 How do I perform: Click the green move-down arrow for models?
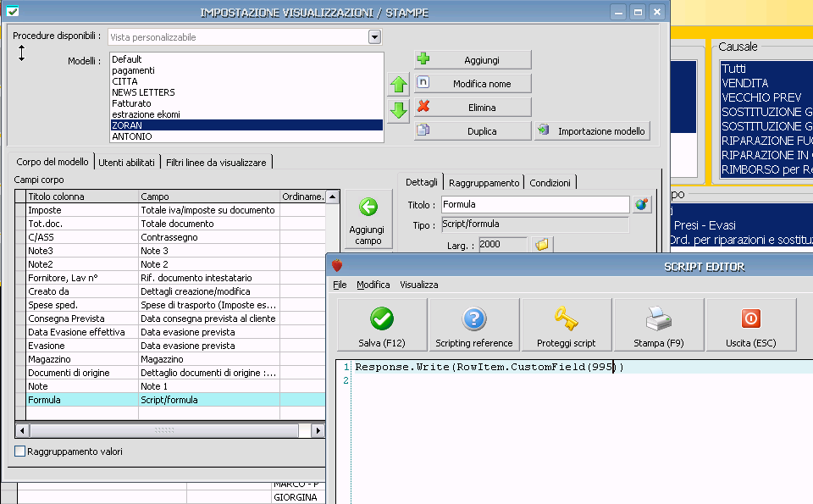click(398, 110)
